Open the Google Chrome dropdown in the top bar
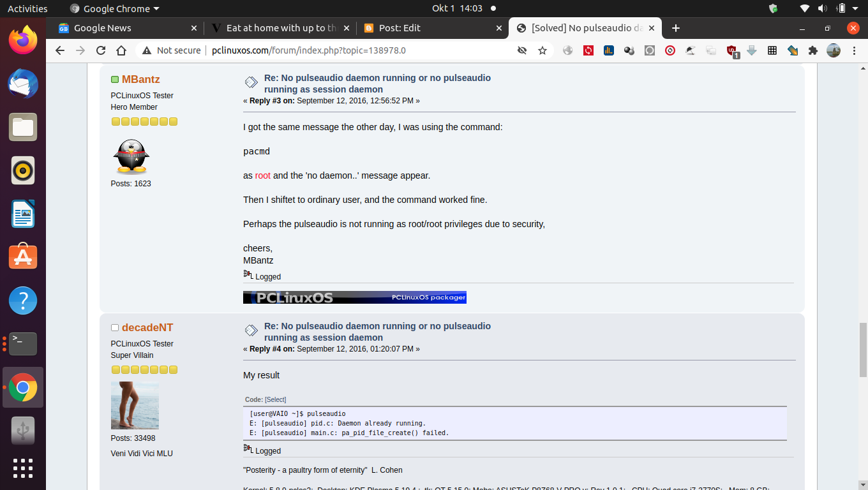Viewport: 868px width, 490px height. [114, 8]
